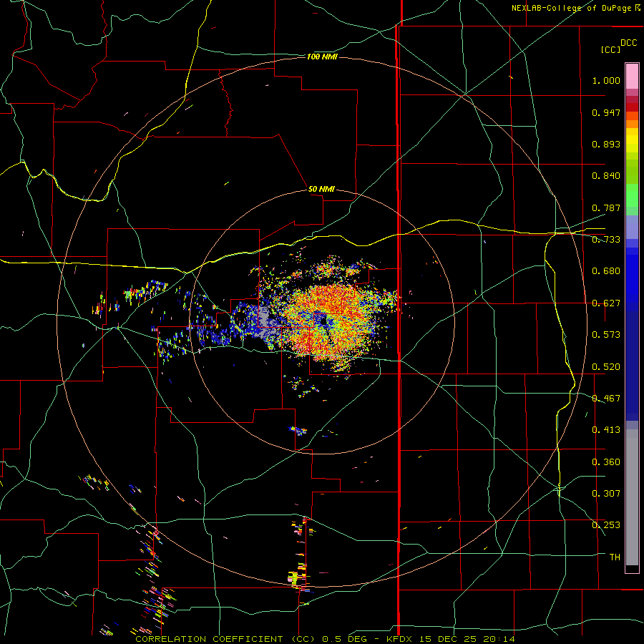Screen dimensions: 644x644
Task: Select the 0.733 scale value
Action: (606, 240)
